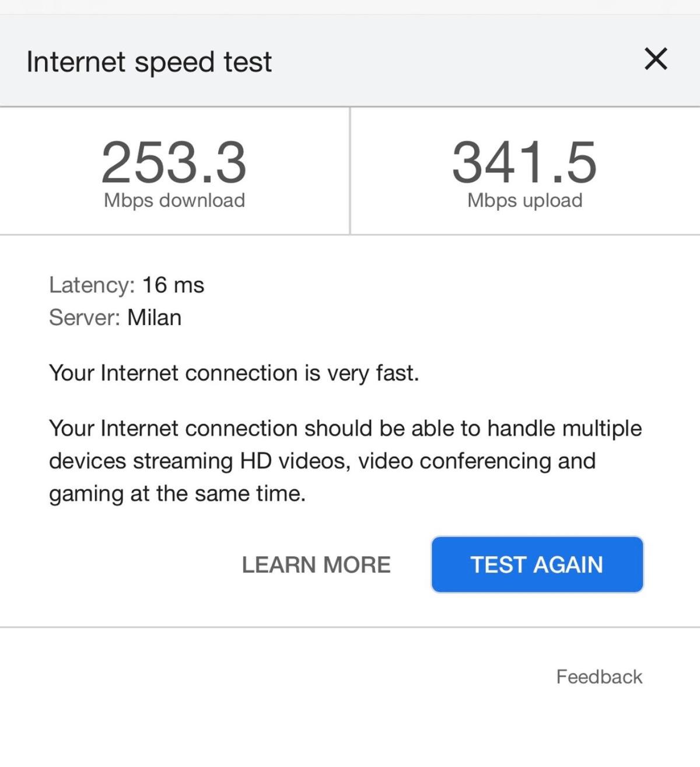Image resolution: width=700 pixels, height=767 pixels.
Task: Click the horizontal divider above Feedback
Action: point(350,627)
